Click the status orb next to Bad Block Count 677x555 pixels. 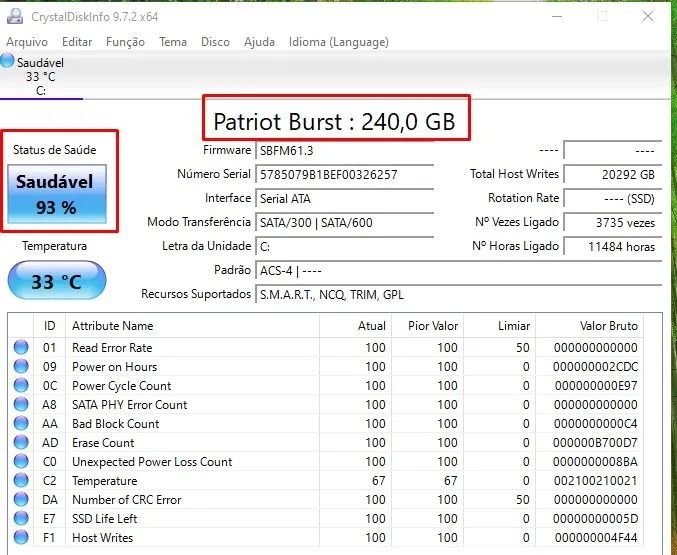click(21, 424)
